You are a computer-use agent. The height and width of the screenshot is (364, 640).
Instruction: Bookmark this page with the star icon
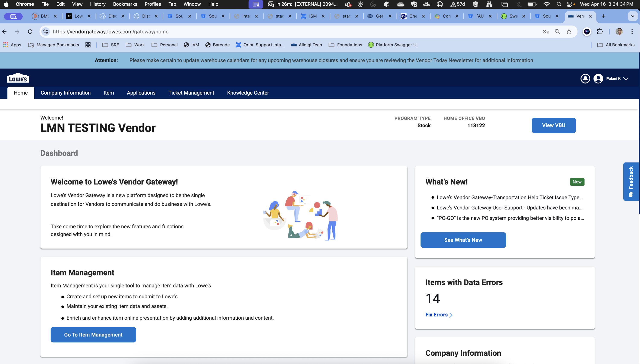click(569, 32)
